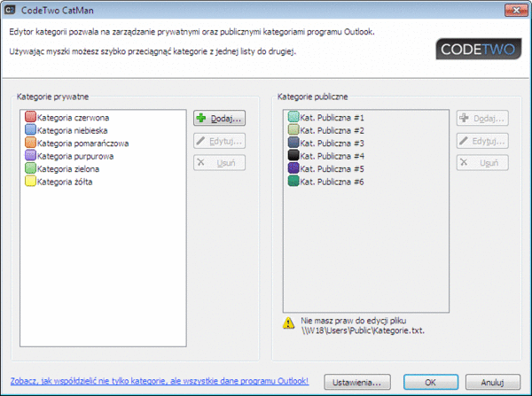Confirm with the OK button
The image size is (532, 396).
coord(431,383)
